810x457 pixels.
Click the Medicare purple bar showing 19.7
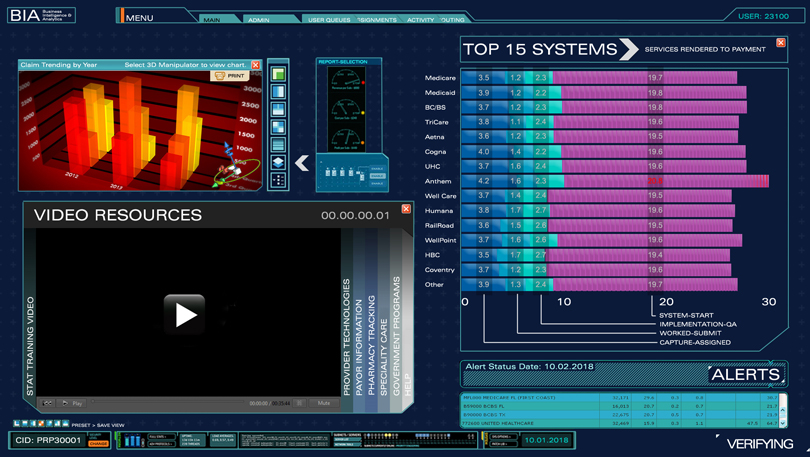coord(645,77)
